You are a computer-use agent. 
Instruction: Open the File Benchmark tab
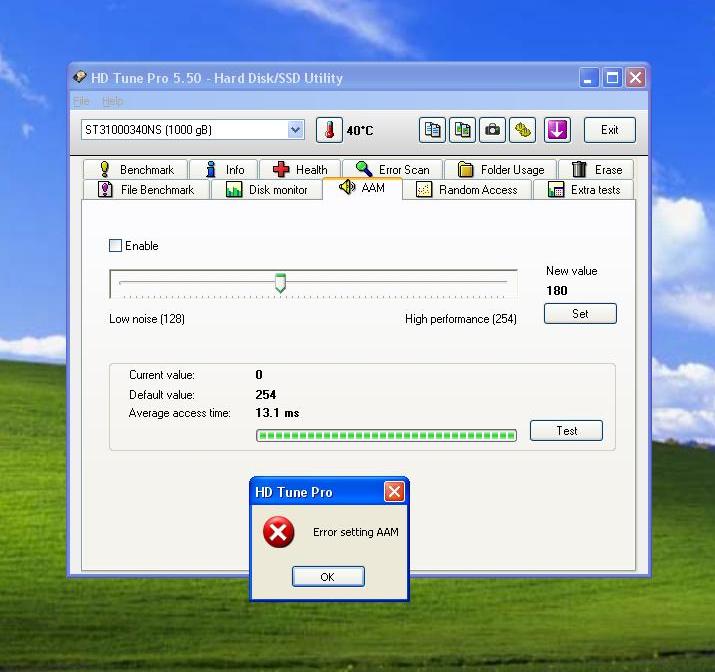click(x=146, y=190)
